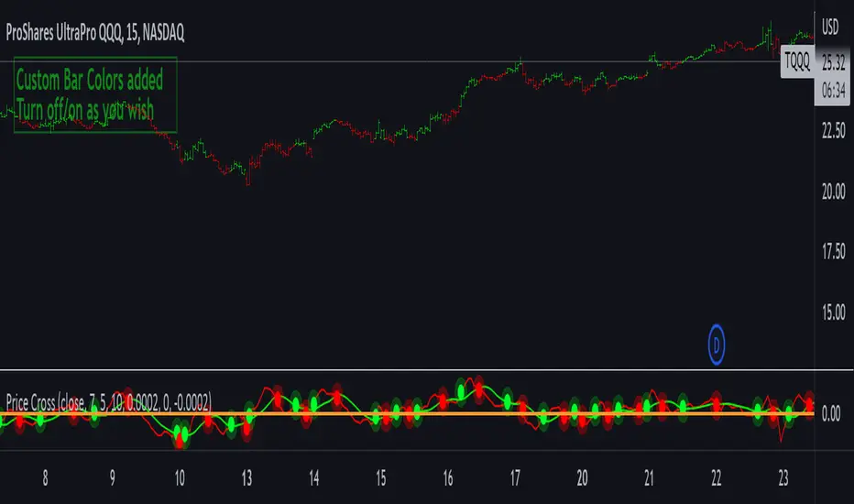Click date 23 on time axis
The image size is (854, 504).
[x=783, y=478]
